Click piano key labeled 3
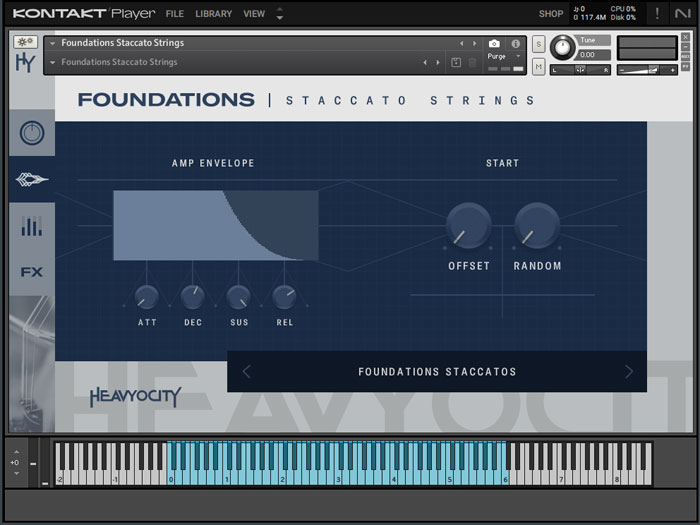The height and width of the screenshot is (525, 700). (x=338, y=479)
